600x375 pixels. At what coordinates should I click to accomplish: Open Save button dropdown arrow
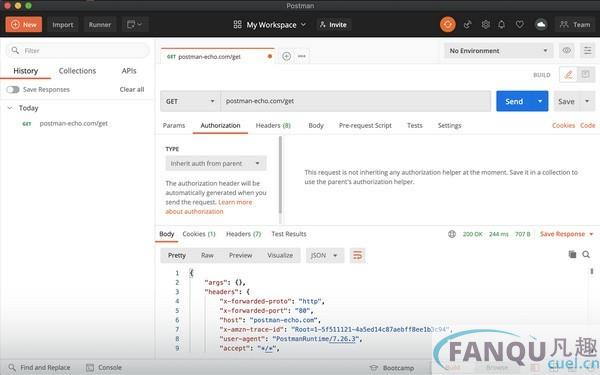(587, 101)
